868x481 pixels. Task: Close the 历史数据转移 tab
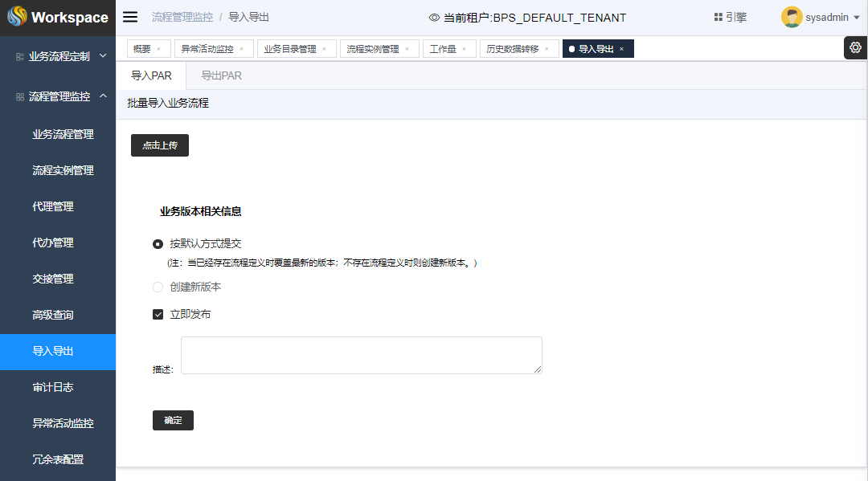click(x=547, y=49)
